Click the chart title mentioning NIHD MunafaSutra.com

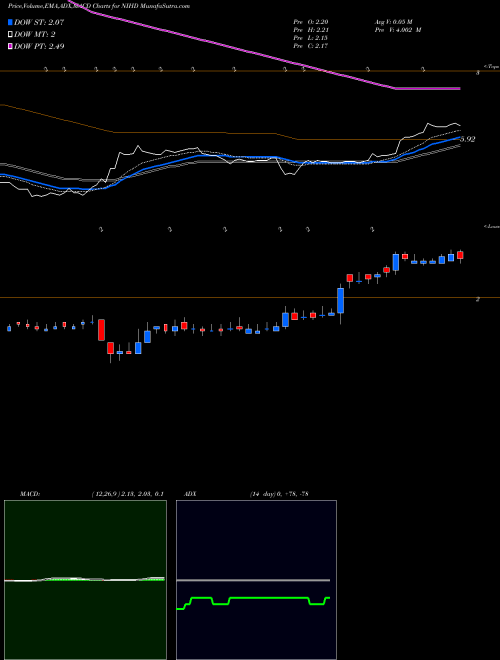[99, 6]
